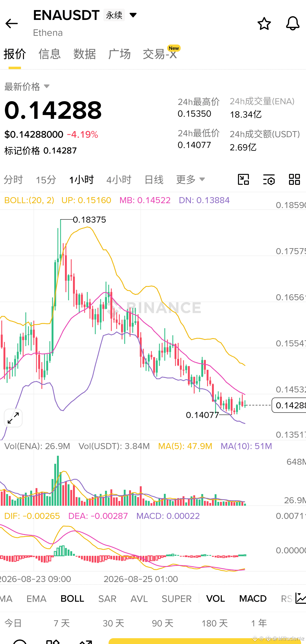Tap the MA(5): 47.9M volume legend
The height and width of the screenshot is (644, 306).
click(185, 446)
